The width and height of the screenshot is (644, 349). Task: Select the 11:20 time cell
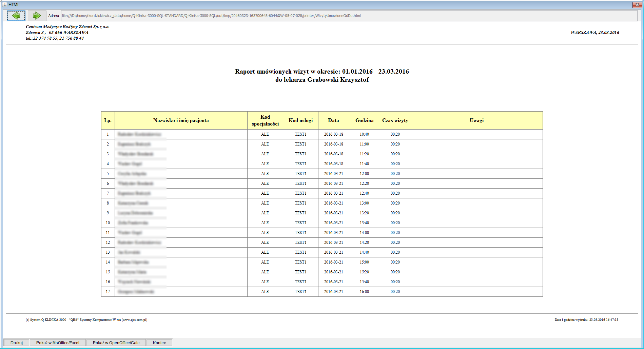[365, 154]
